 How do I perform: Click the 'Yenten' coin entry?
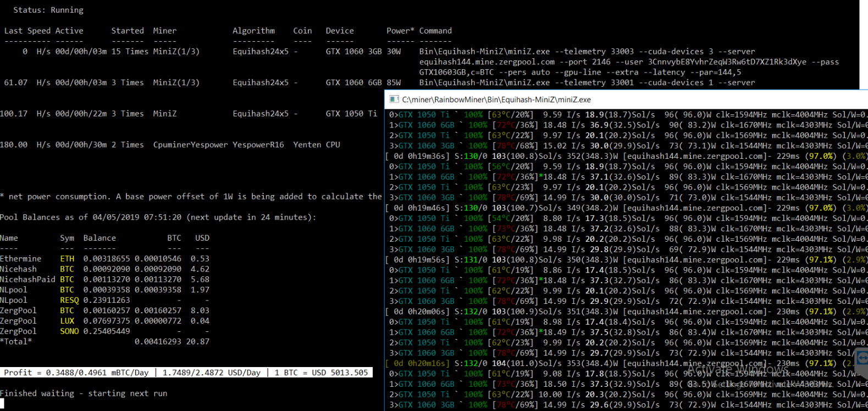[307, 145]
